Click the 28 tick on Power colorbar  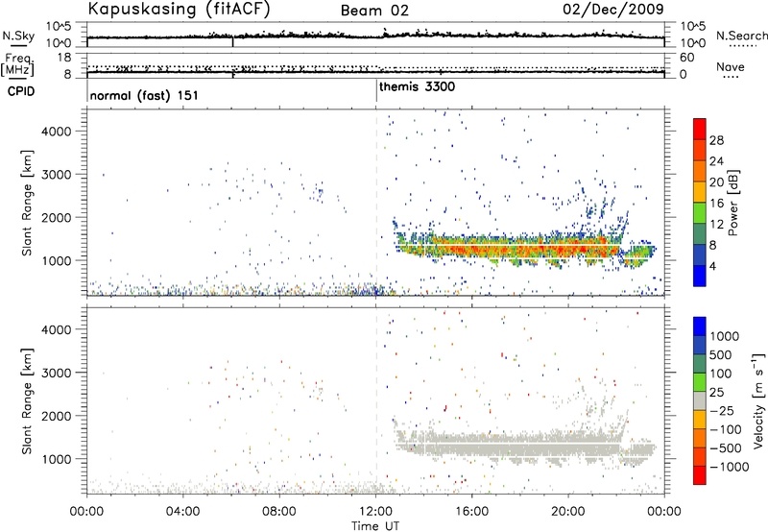click(716, 140)
